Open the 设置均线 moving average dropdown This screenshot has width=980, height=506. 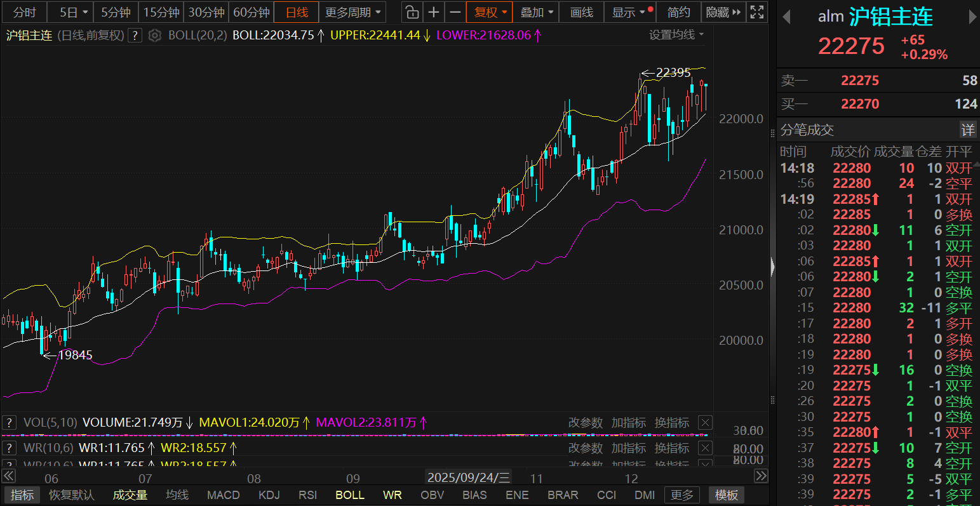[676, 35]
